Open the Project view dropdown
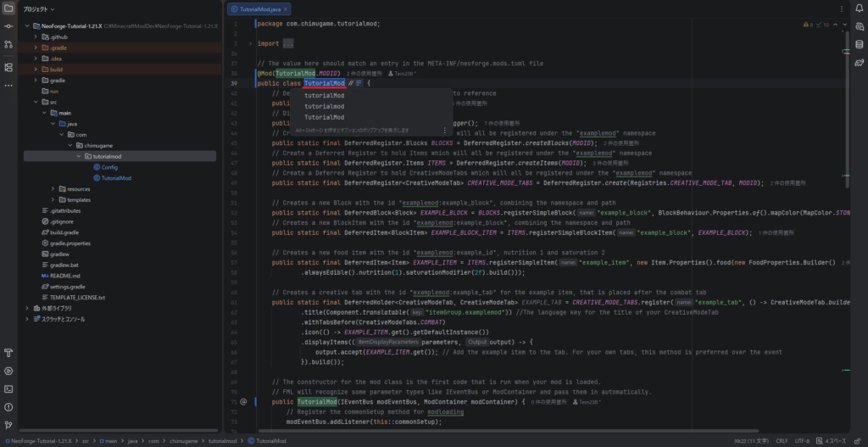 [53, 8]
